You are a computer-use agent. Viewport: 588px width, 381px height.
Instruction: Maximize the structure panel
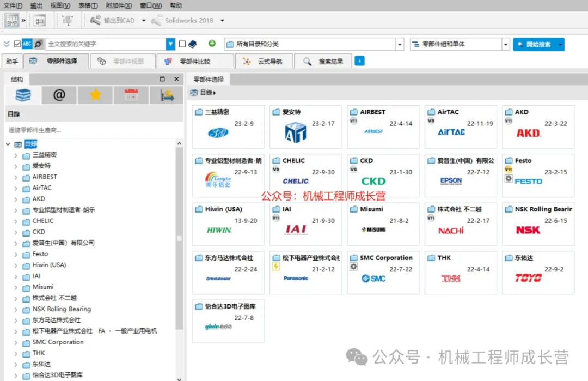click(x=162, y=79)
